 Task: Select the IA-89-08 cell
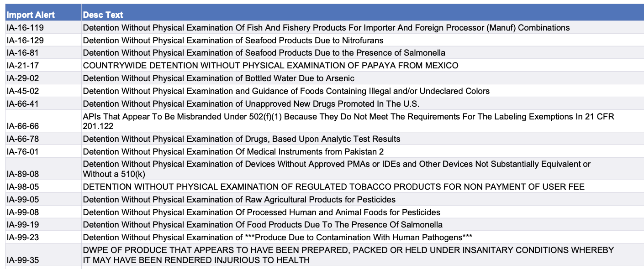coord(23,174)
